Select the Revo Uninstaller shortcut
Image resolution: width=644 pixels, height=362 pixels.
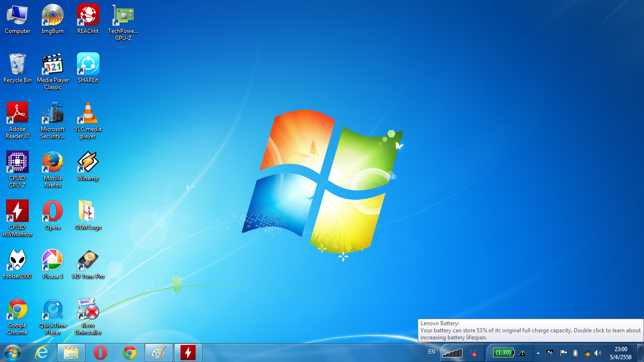click(88, 317)
